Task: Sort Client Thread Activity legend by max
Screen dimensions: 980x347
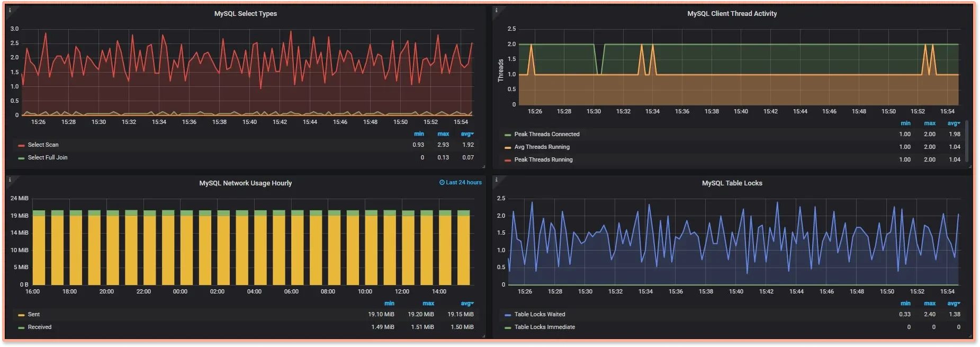Action: click(x=930, y=123)
